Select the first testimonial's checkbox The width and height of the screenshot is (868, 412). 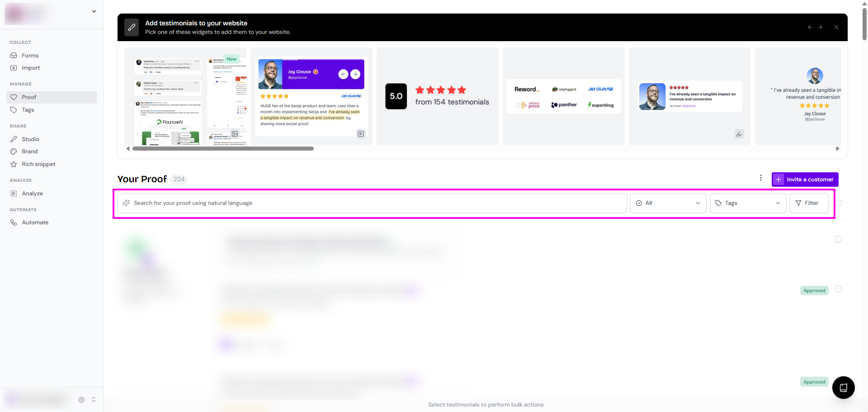[x=838, y=239]
